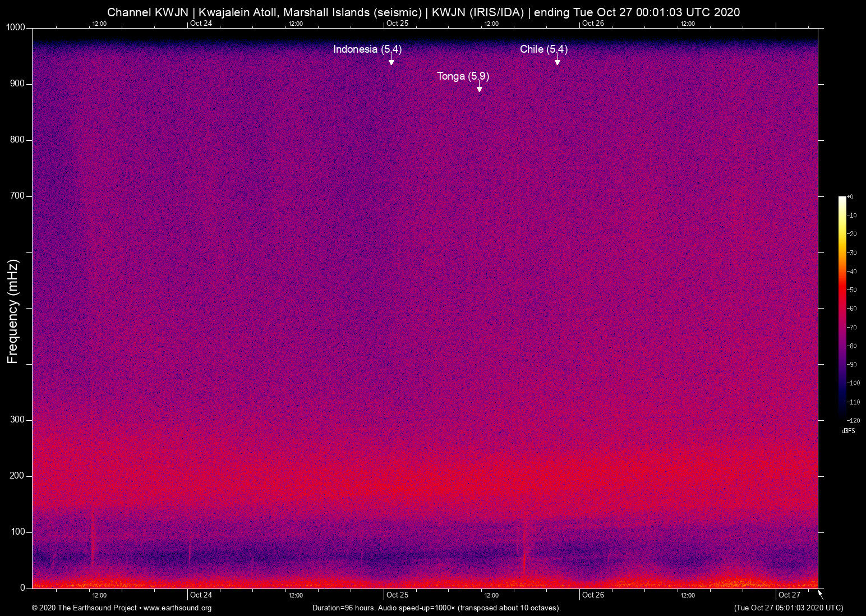Screen dimensions: 866x616
Task: Click the 100 frequency axis label
Action: (x=17, y=532)
